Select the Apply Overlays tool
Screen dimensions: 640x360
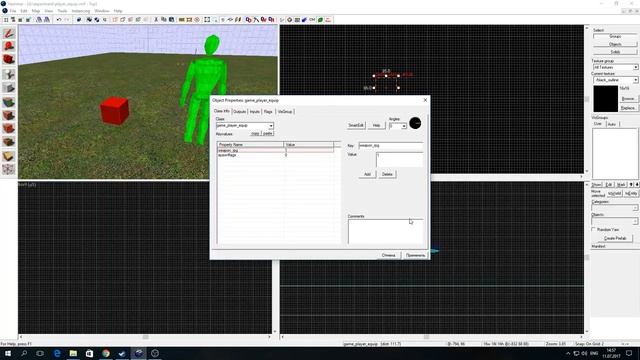(9, 142)
